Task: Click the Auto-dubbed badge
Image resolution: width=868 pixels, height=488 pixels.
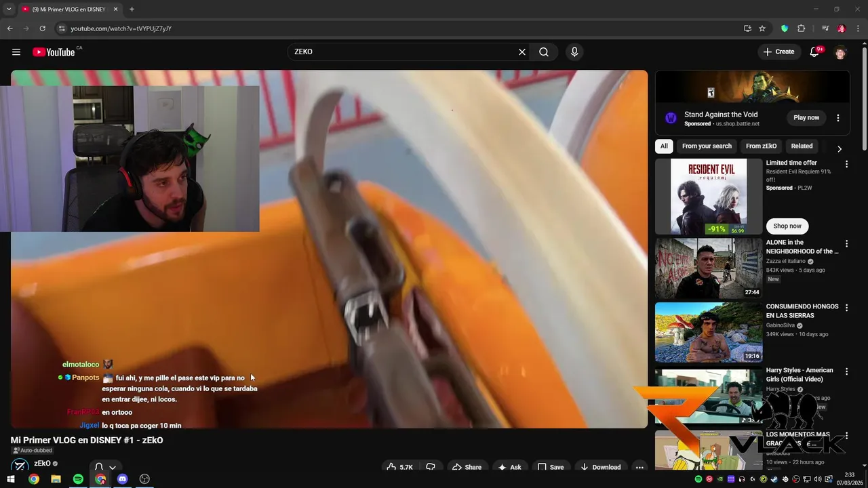Action: 32,450
